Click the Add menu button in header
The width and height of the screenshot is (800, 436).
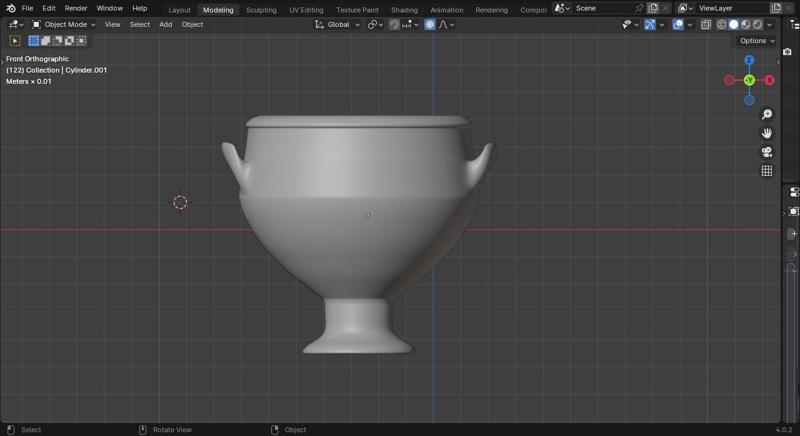pyautogui.click(x=166, y=24)
